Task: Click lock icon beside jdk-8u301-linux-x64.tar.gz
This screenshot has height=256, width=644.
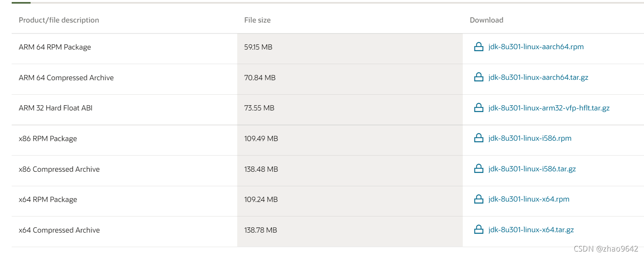Action: (478, 229)
